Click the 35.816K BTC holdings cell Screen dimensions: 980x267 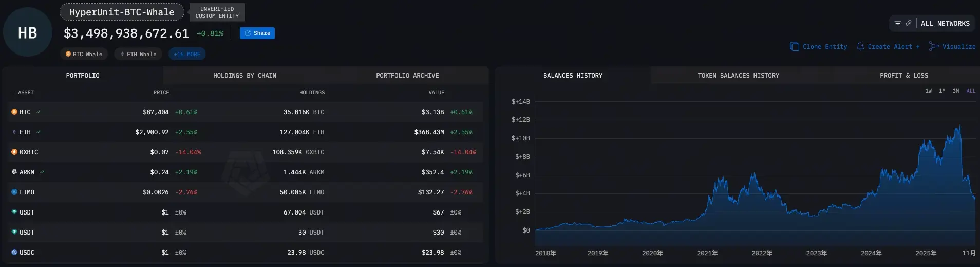pos(304,112)
